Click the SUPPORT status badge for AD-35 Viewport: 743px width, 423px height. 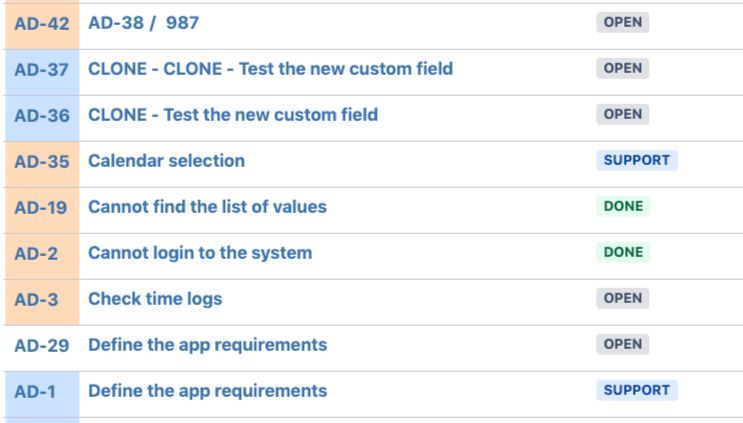(x=637, y=160)
